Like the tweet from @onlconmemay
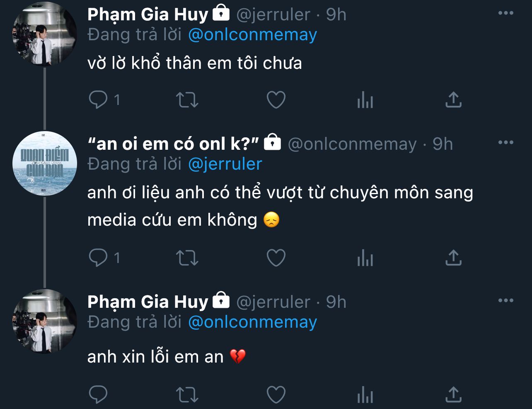 click(x=276, y=258)
